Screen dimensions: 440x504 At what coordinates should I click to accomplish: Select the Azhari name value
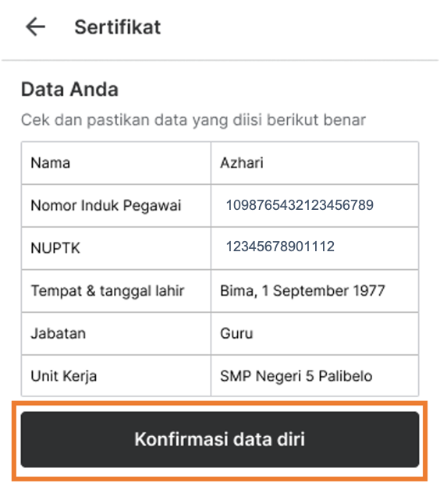coord(242,162)
